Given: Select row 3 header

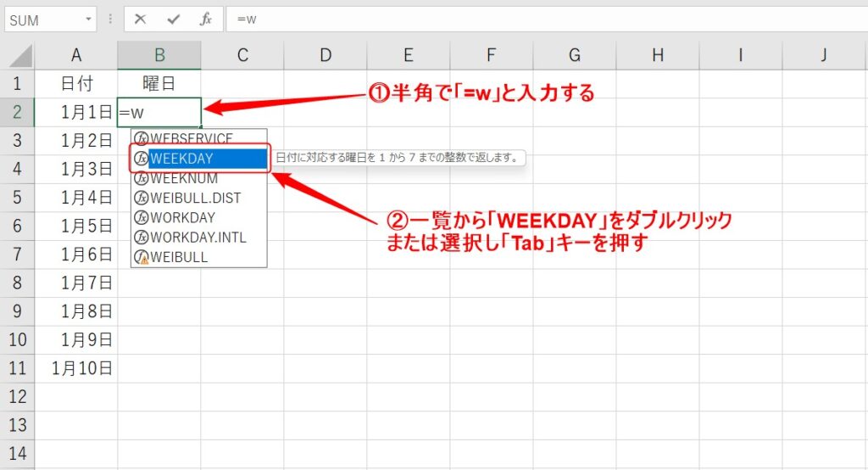Looking at the screenshot, I should point(17,141).
